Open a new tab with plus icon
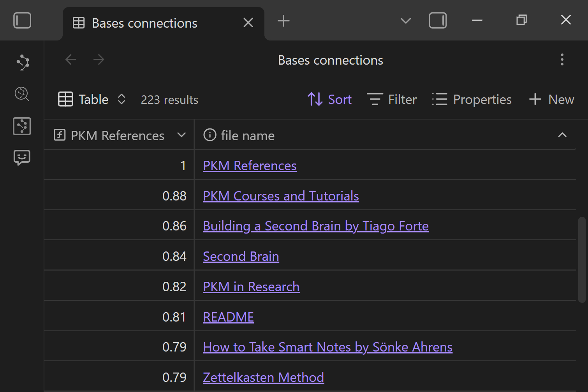Image resolution: width=588 pixels, height=392 pixels. pyautogui.click(x=283, y=21)
